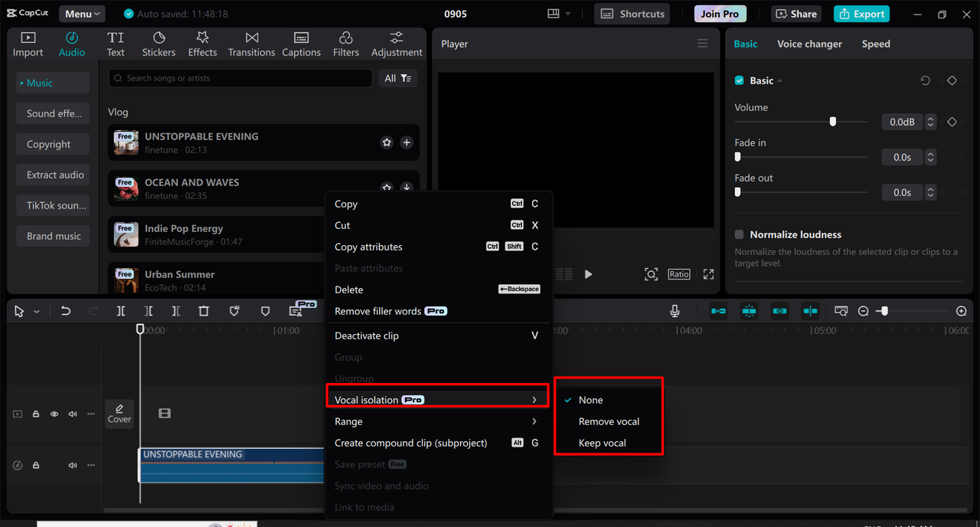The image size is (980, 527).
Task: Enable the Normalize loudness checkbox
Action: tap(740, 234)
